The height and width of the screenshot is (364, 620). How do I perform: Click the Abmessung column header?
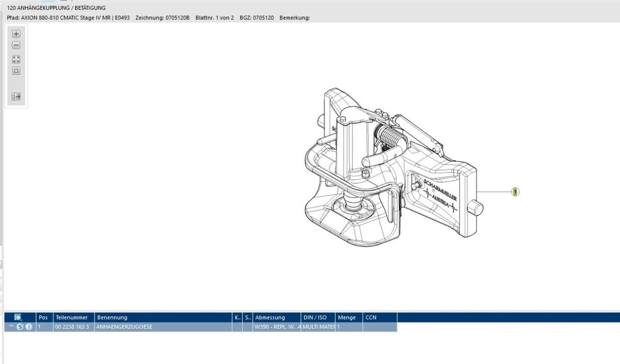click(x=270, y=318)
